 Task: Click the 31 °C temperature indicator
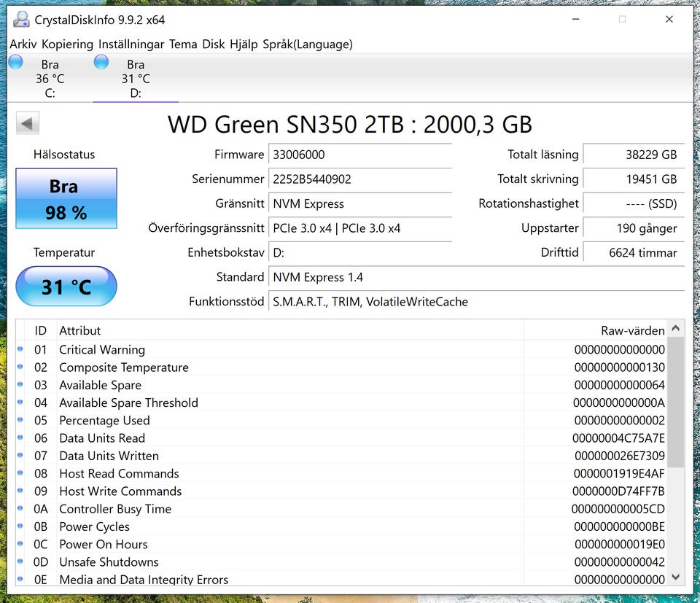[x=66, y=286]
